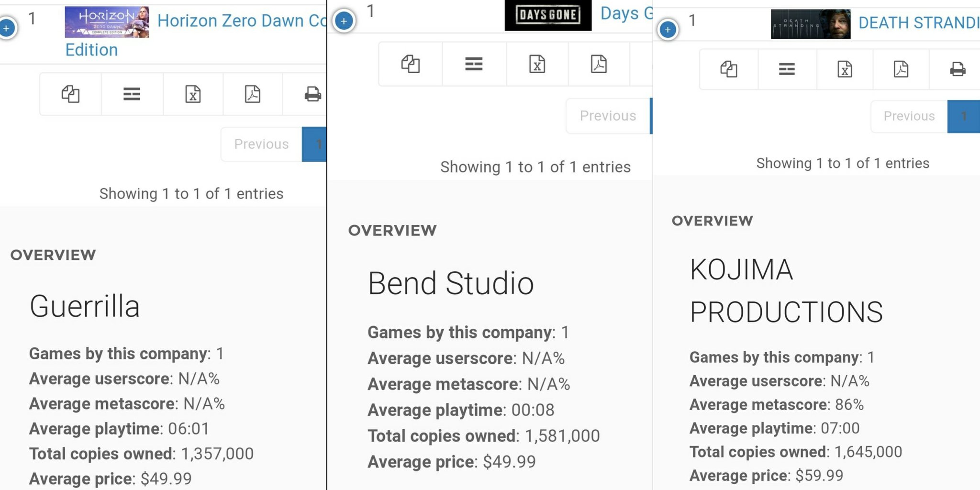Click Guerrilla average playtime 06:01
980x490 pixels.
pyautogui.click(x=119, y=429)
